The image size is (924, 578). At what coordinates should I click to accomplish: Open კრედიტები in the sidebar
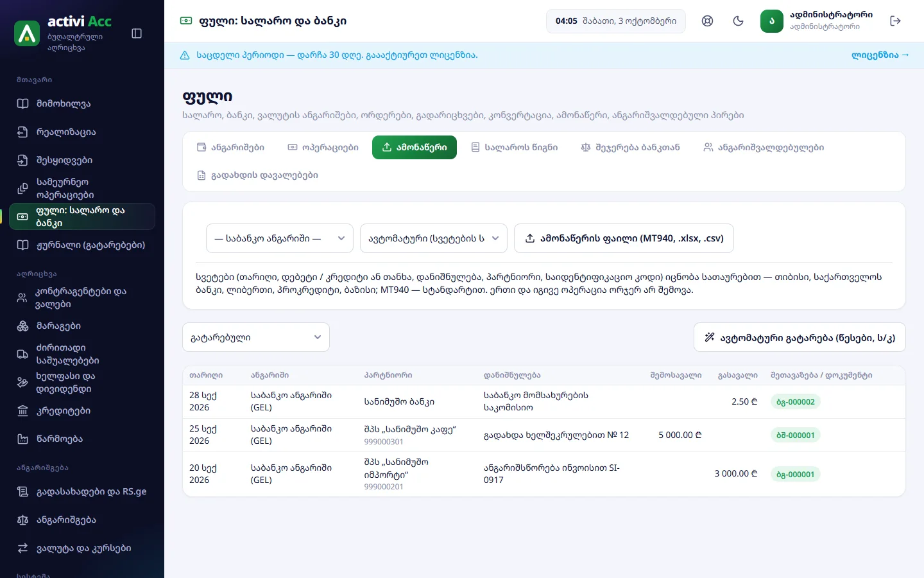(82, 410)
